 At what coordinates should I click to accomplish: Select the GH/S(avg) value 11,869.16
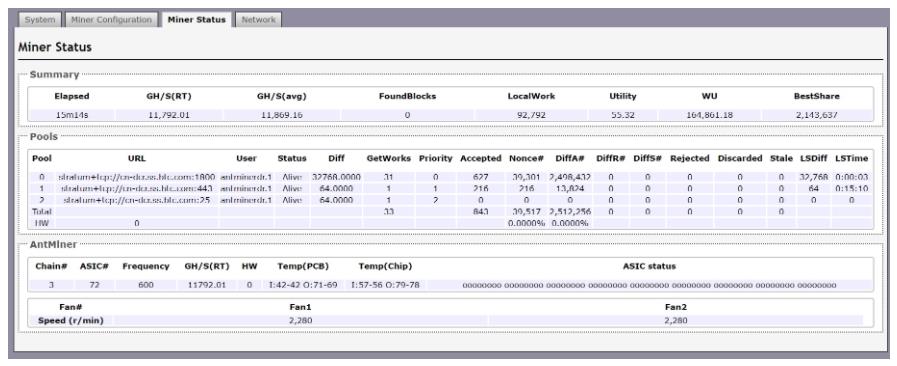[x=282, y=115]
